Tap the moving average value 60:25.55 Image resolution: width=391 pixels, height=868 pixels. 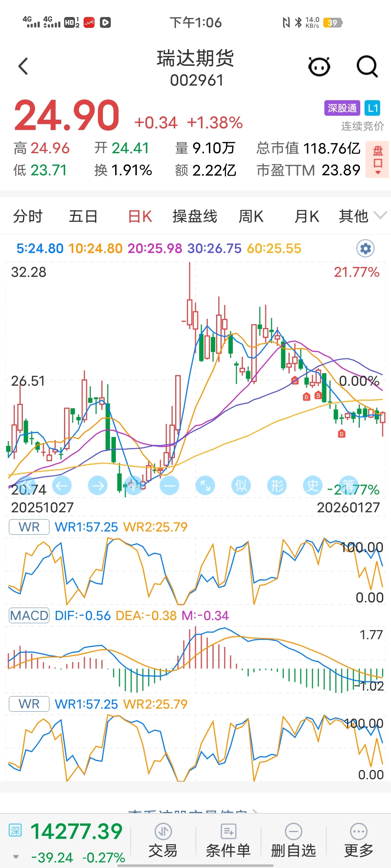click(x=274, y=248)
